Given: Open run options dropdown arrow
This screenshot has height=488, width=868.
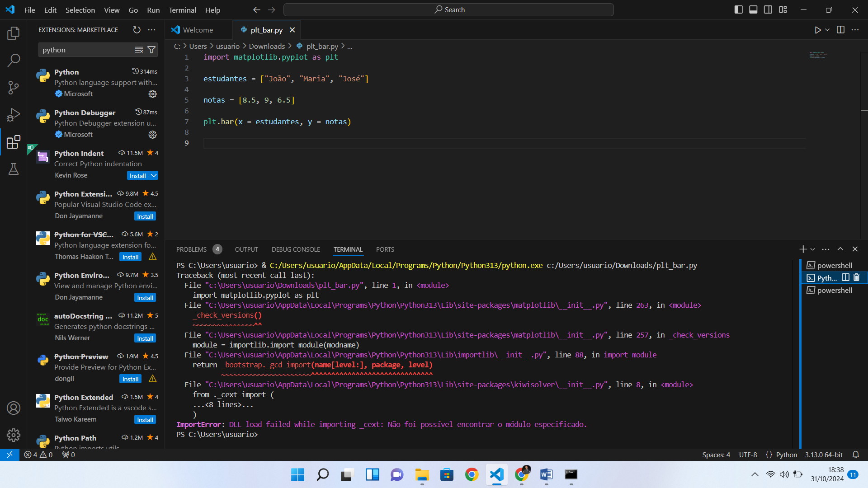Looking at the screenshot, I should (827, 30).
